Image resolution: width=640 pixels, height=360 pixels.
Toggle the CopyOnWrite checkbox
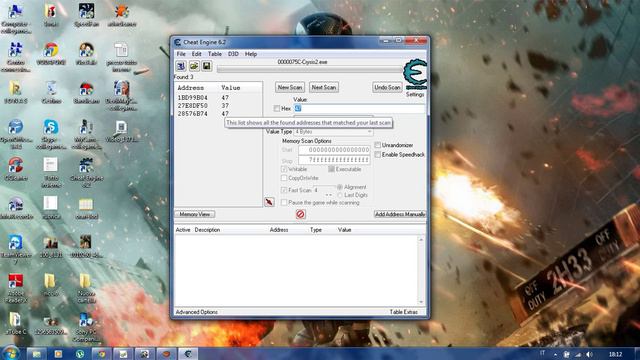tap(284, 178)
